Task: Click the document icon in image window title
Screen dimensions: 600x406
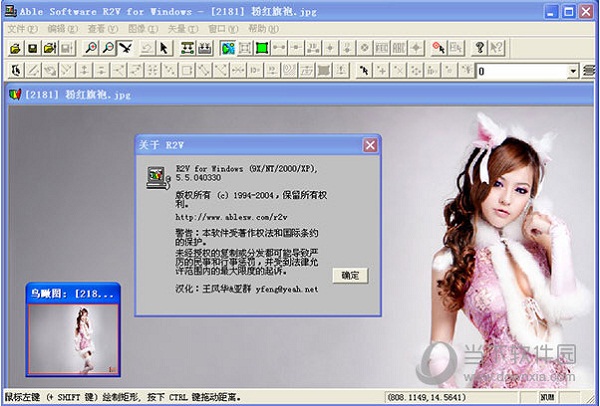Action: [x=15, y=94]
